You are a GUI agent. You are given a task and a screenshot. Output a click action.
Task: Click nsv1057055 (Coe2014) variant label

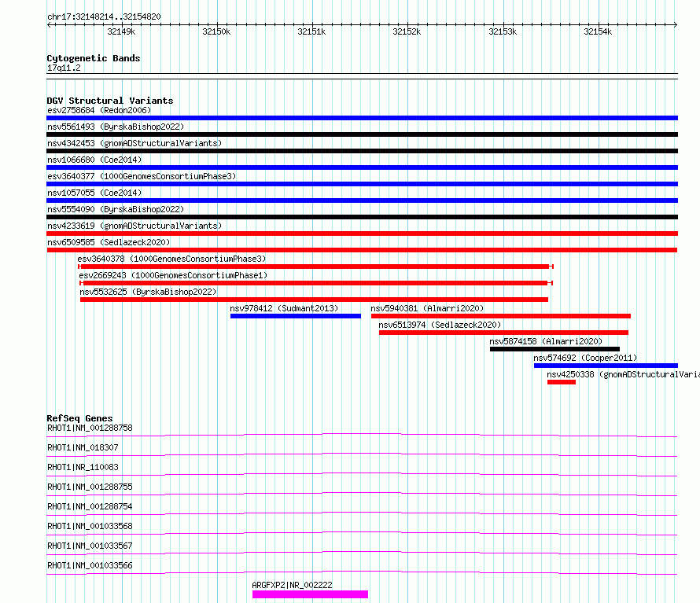[x=94, y=193]
